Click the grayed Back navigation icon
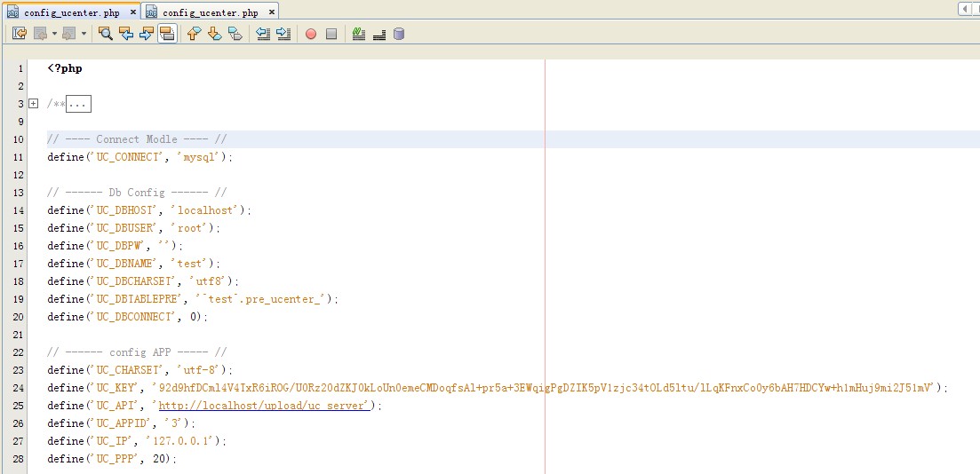 tap(41, 34)
